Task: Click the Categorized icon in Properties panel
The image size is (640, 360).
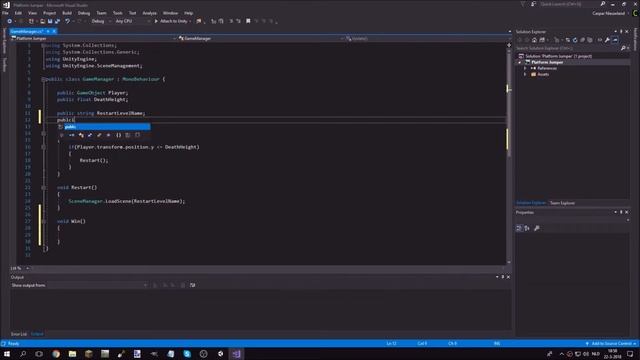Action: 519,228
